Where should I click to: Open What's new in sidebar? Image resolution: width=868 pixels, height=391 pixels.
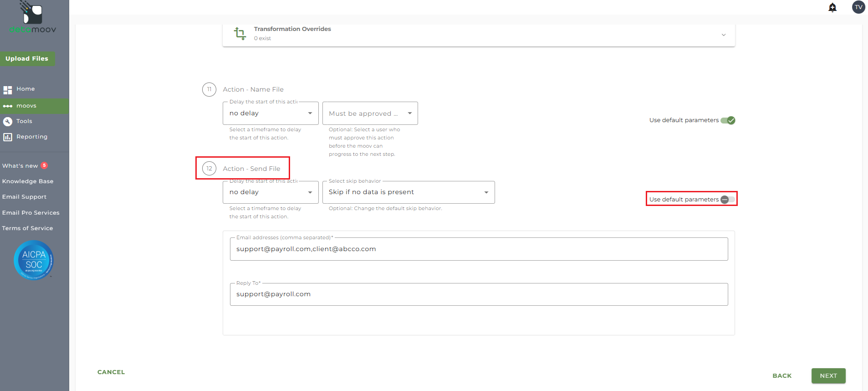point(20,166)
